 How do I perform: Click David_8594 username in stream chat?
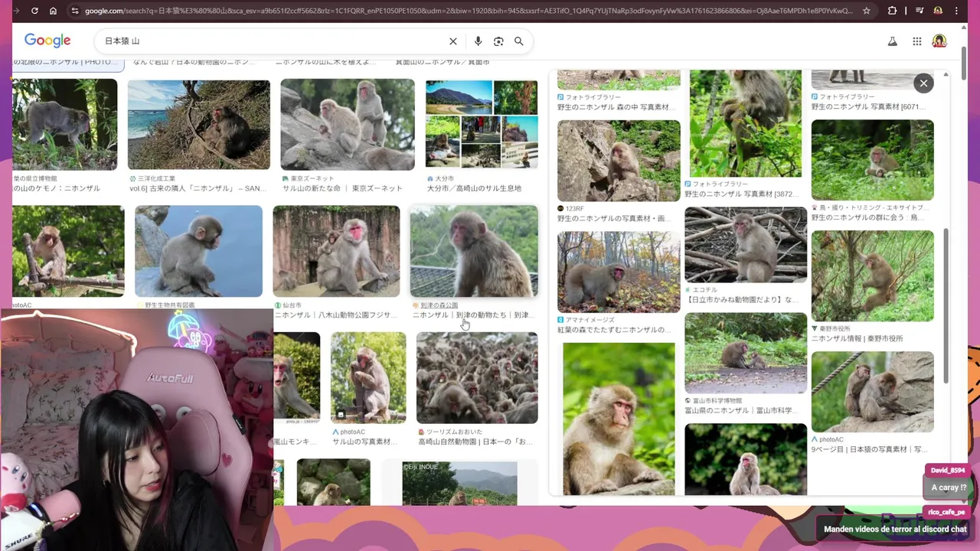coord(948,471)
